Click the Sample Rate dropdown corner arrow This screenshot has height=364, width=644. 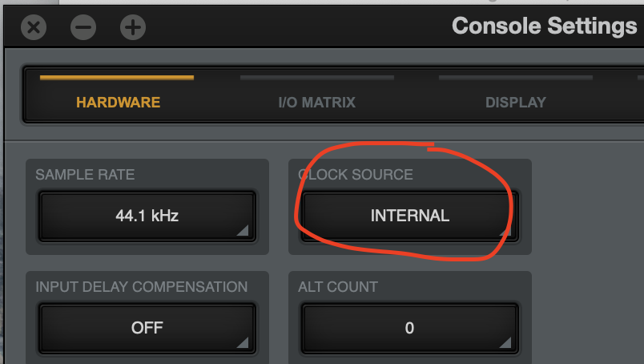point(244,232)
